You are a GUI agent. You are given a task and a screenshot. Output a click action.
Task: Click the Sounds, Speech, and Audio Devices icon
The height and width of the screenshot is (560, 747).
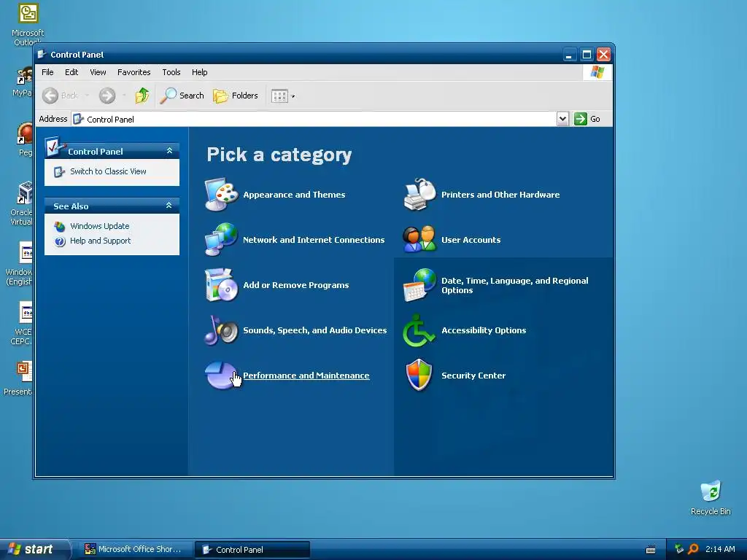pyautogui.click(x=221, y=330)
